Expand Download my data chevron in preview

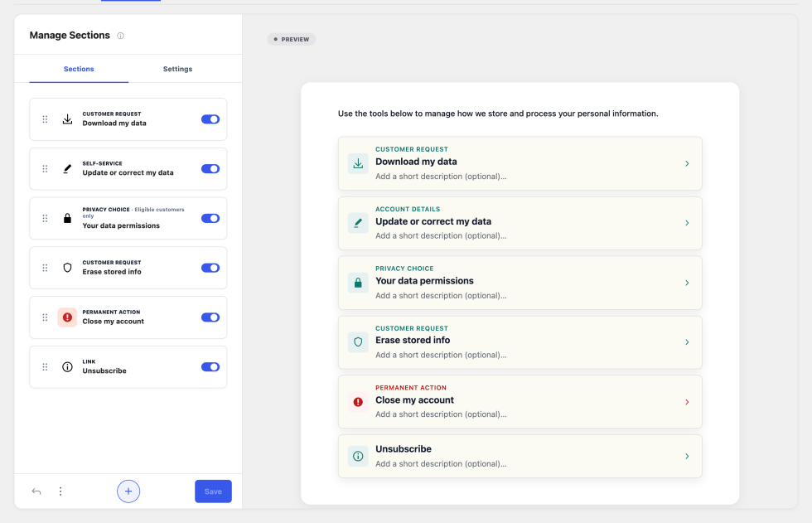pyautogui.click(x=687, y=163)
